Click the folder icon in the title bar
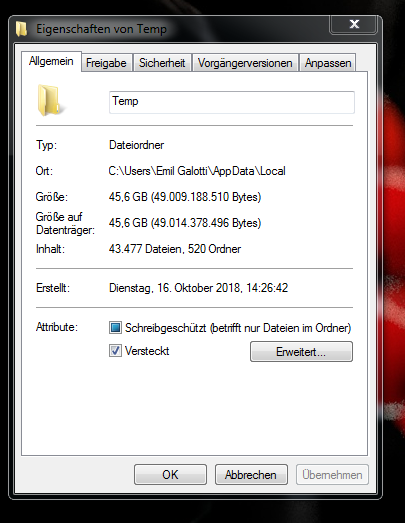 point(21,29)
